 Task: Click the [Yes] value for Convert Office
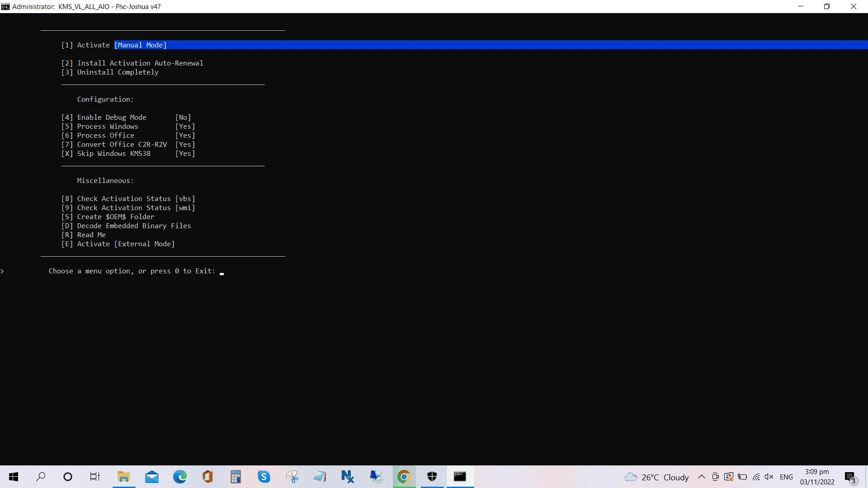185,145
